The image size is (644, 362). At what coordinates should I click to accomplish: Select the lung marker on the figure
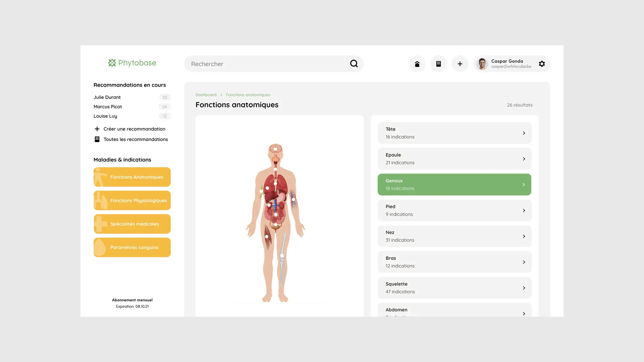click(267, 188)
